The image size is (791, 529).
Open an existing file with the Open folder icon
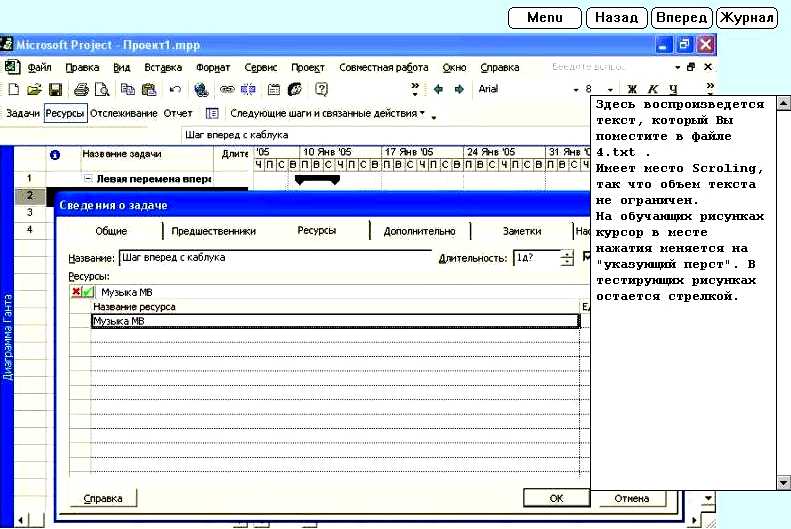(x=33, y=89)
